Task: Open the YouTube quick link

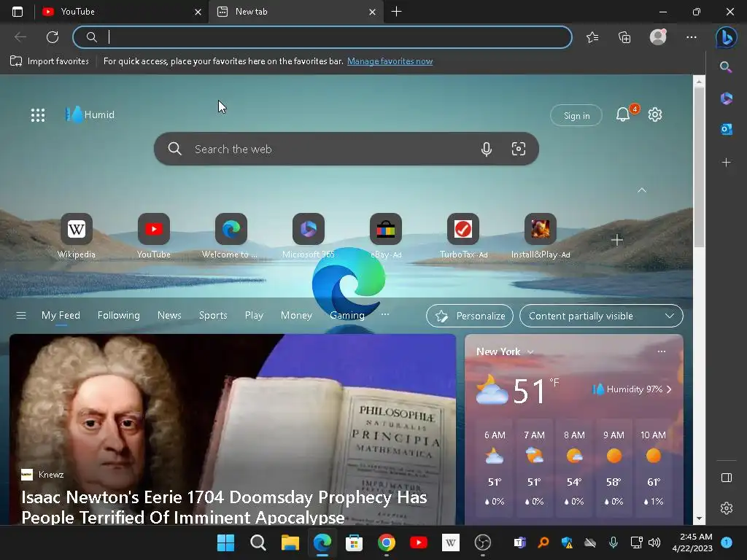Action: click(153, 236)
